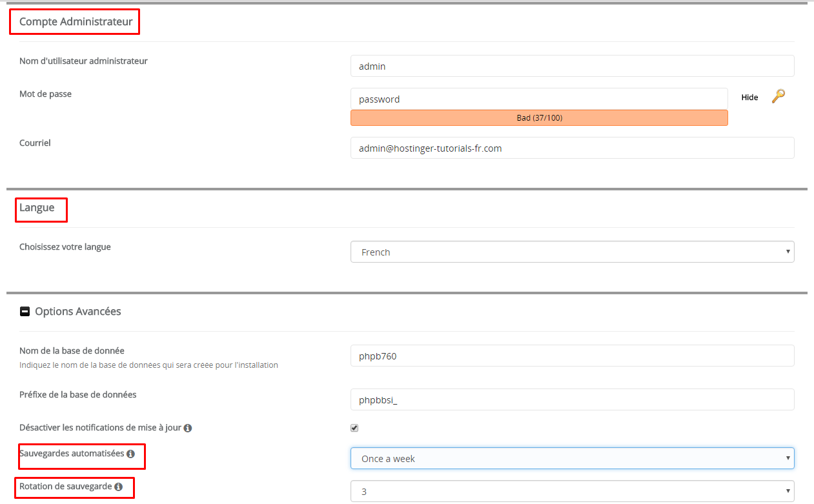Click the Courriel email input field
This screenshot has width=814, height=504.
pos(572,148)
